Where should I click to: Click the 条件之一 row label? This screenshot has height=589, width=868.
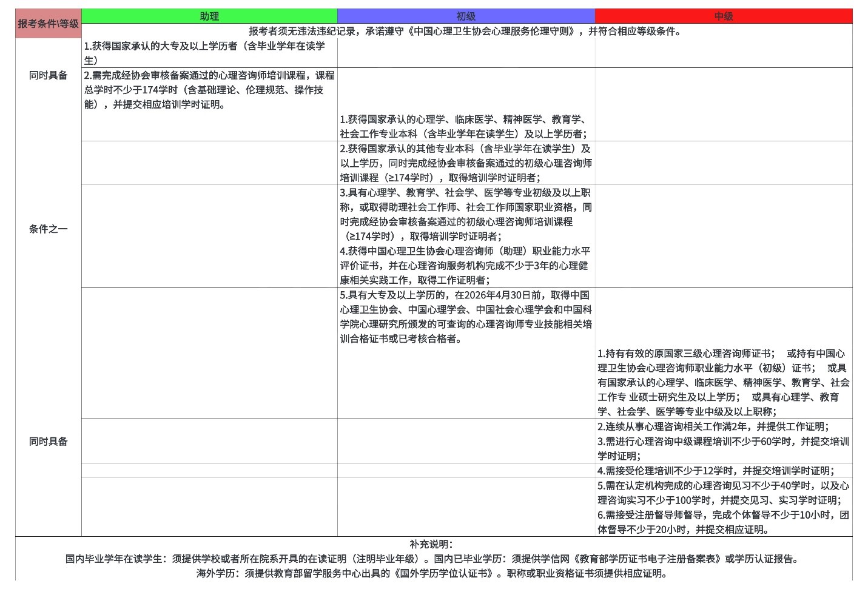(x=49, y=229)
